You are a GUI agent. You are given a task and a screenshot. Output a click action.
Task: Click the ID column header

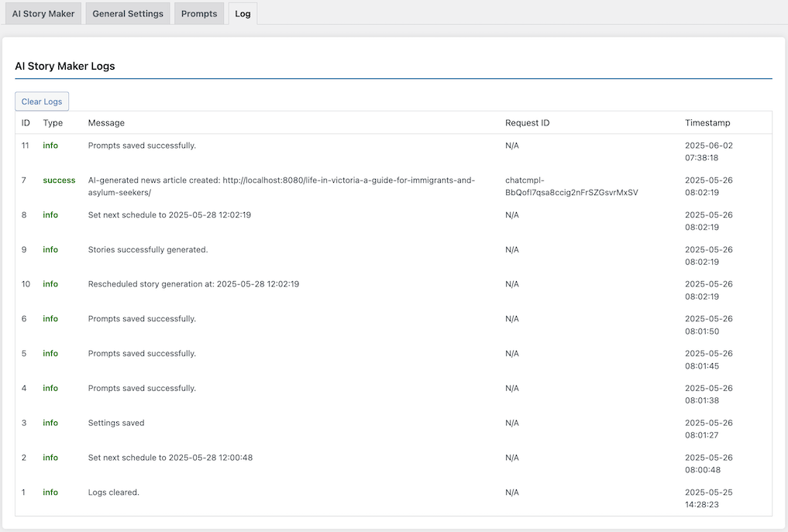26,122
